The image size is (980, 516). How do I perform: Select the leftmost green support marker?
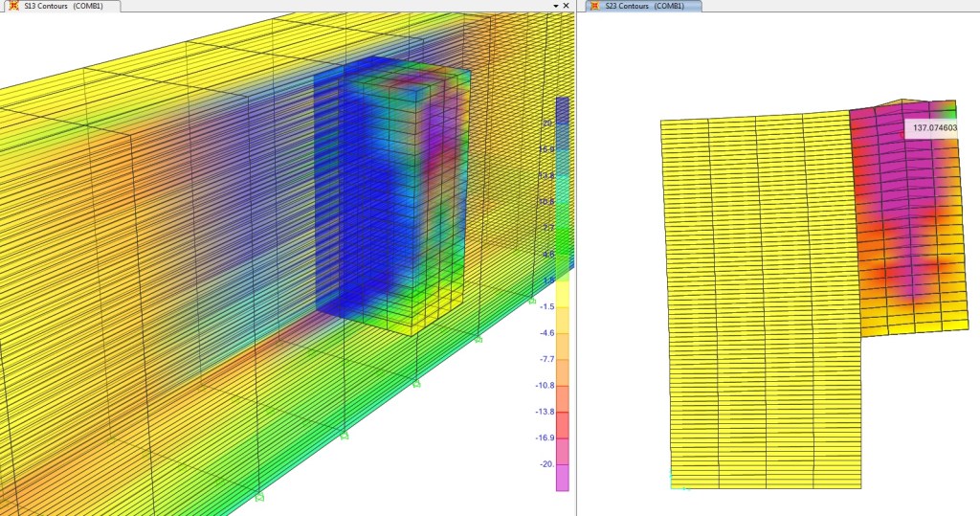click(259, 497)
